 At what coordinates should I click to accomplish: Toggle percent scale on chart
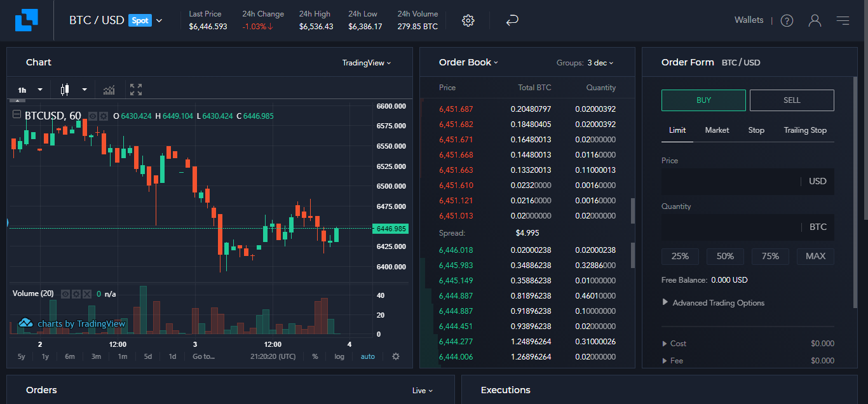point(315,356)
